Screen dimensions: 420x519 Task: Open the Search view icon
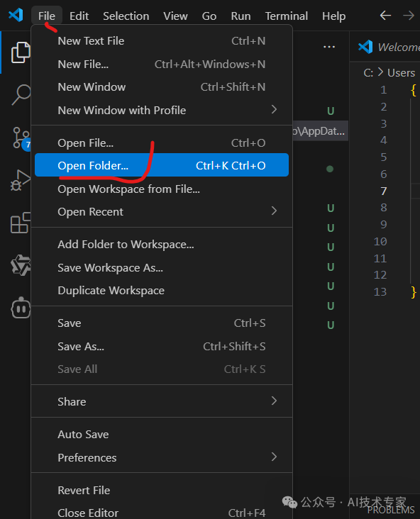(x=21, y=95)
